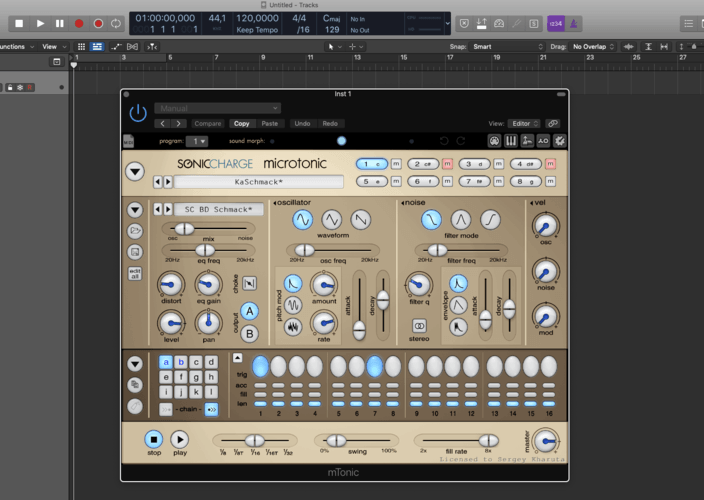Image resolution: width=704 pixels, height=500 pixels.
Task: Select exponential noise envelope mode
Action: click(458, 284)
